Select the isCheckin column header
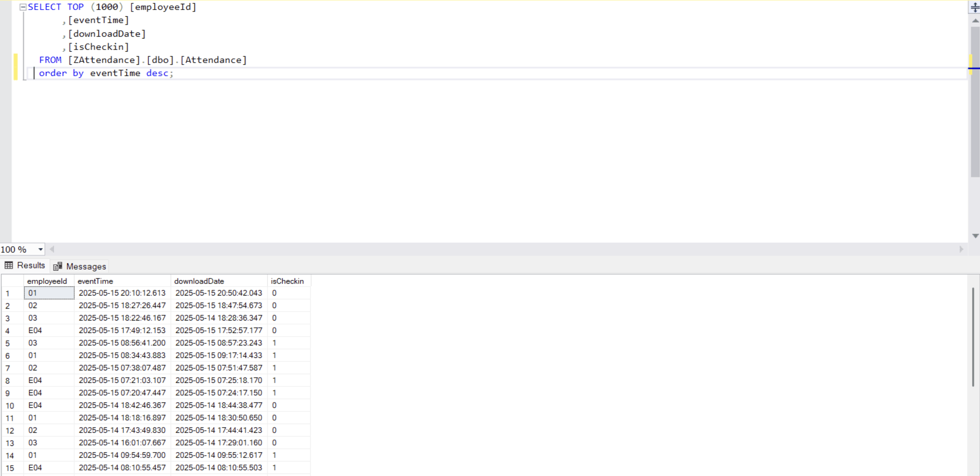This screenshot has height=476, width=980. [287, 281]
